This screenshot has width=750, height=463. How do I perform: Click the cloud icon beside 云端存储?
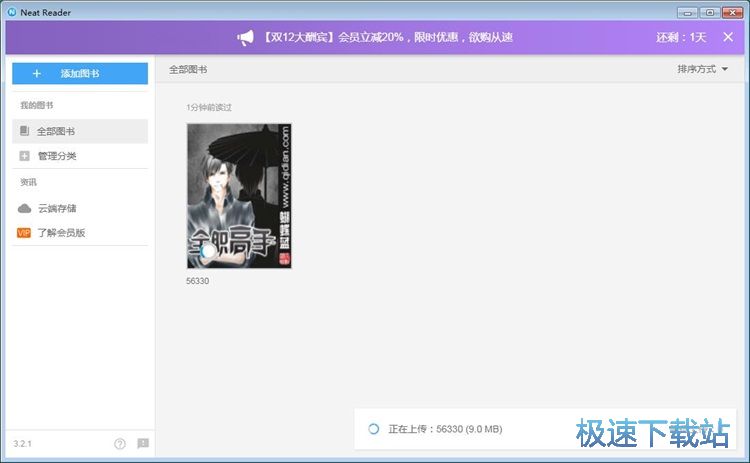click(24, 208)
